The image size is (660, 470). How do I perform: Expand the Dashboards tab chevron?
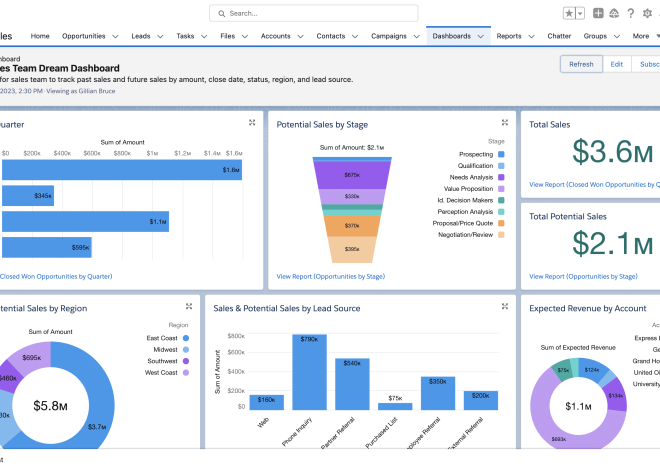coord(481,37)
